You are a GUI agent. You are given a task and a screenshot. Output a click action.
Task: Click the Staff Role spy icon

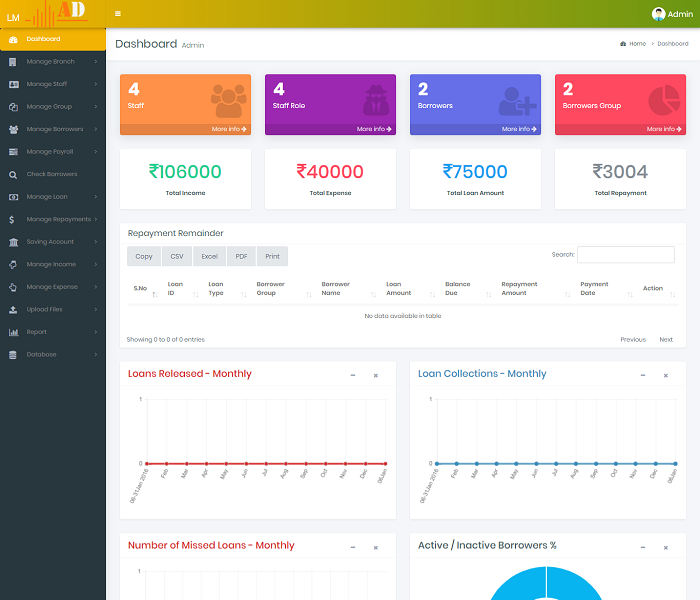point(376,100)
